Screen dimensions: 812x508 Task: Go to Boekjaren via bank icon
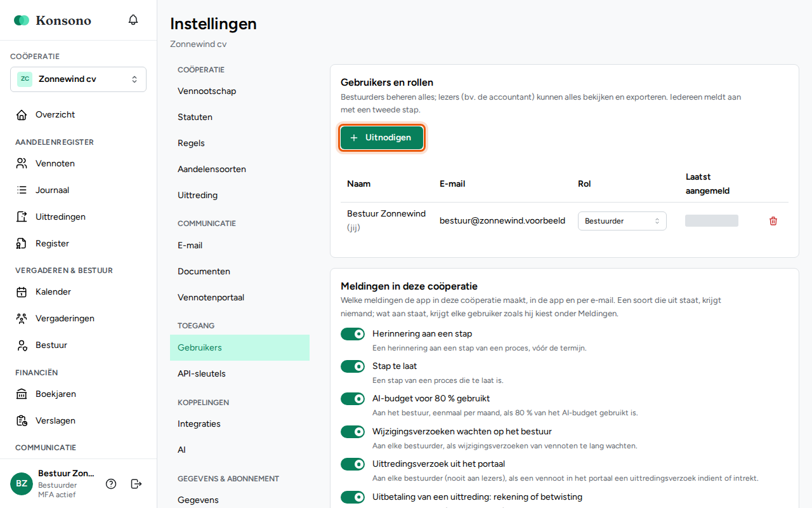22,394
